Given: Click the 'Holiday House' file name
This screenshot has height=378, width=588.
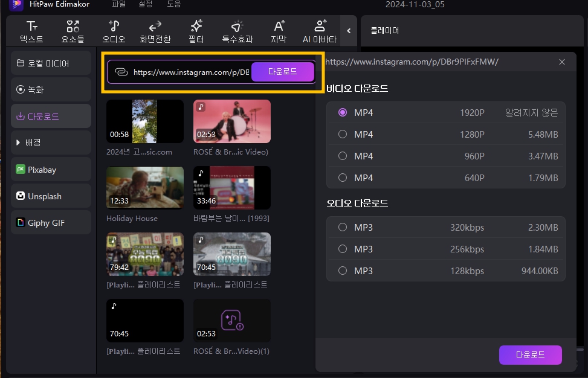Looking at the screenshot, I should [132, 218].
